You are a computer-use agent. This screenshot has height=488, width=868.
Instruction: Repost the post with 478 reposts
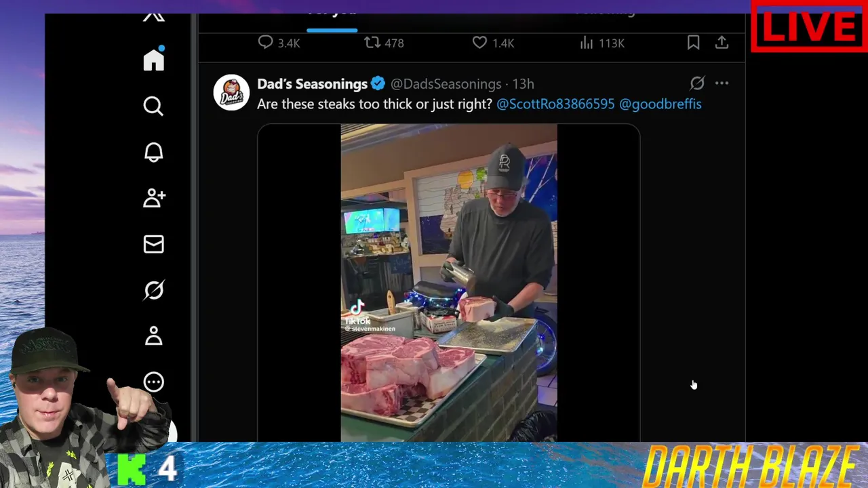coord(372,43)
